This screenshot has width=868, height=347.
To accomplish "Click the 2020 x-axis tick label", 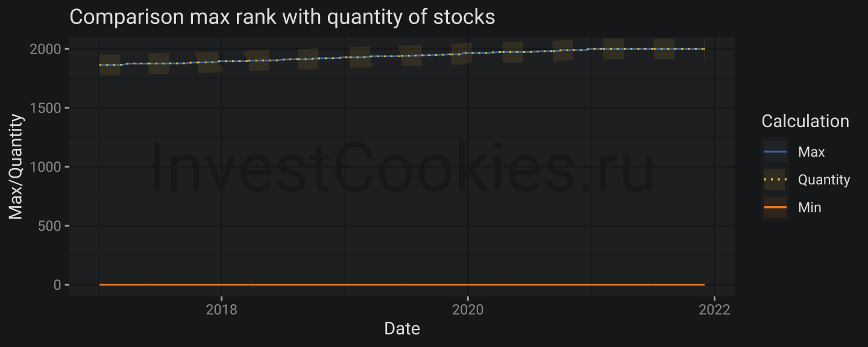I will click(468, 310).
